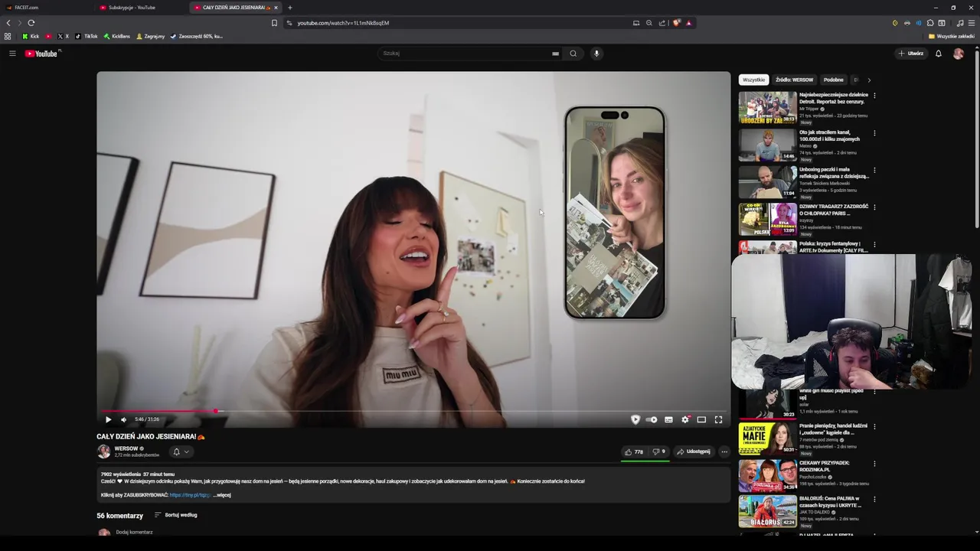This screenshot has width=980, height=551.
Task: Open a new browser tab
Action: [x=289, y=8]
